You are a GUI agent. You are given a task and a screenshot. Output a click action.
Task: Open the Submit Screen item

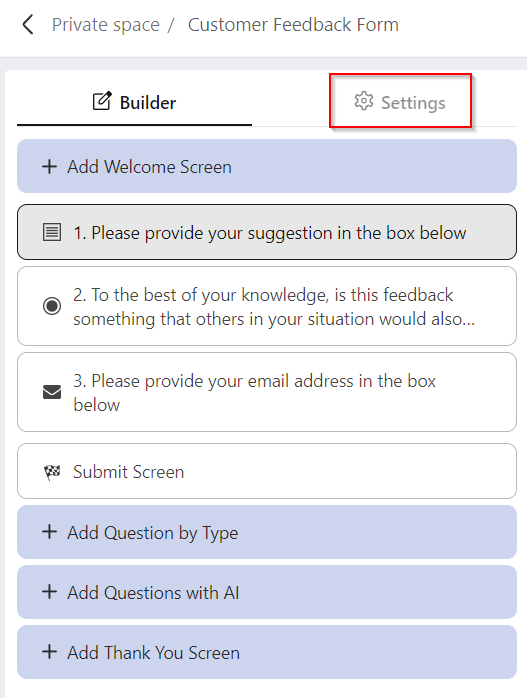coord(267,471)
